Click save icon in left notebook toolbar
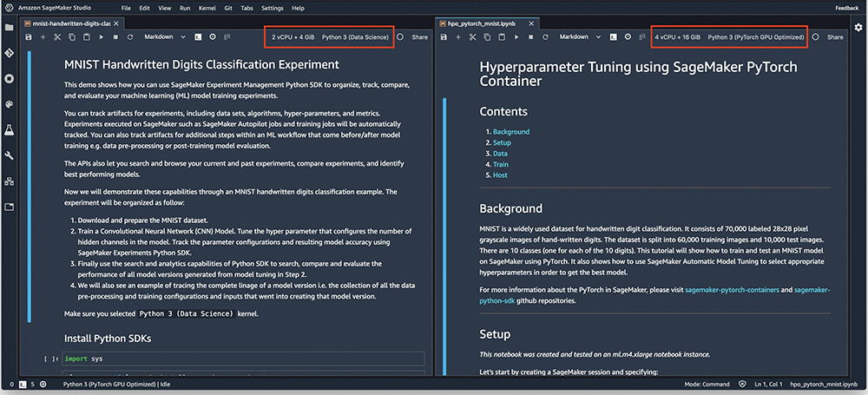This screenshot has height=395, width=868. coord(30,37)
